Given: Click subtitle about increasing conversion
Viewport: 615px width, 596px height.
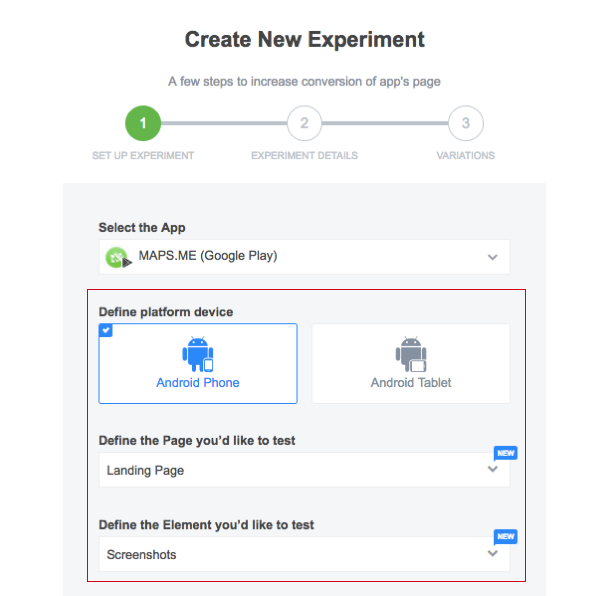Looking at the screenshot, I should click(x=304, y=82).
